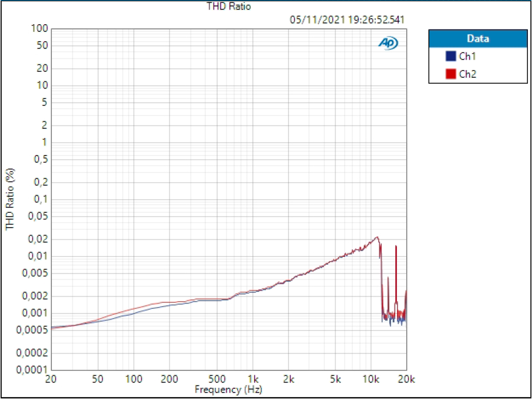This screenshot has height=399, width=532.
Task: Select the red Ch2 legend icon
Action: pyautogui.click(x=451, y=73)
